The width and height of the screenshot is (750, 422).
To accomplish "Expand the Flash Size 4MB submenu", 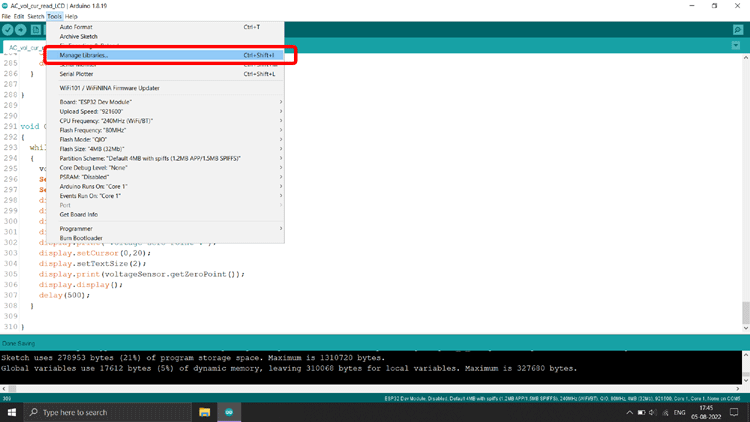I will click(165, 149).
